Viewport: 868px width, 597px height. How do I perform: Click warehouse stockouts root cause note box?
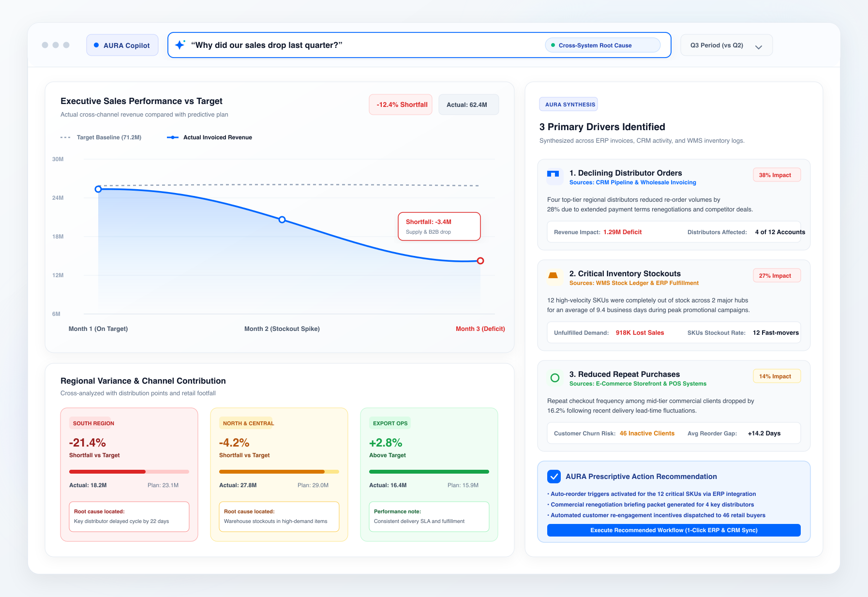pyautogui.click(x=279, y=517)
